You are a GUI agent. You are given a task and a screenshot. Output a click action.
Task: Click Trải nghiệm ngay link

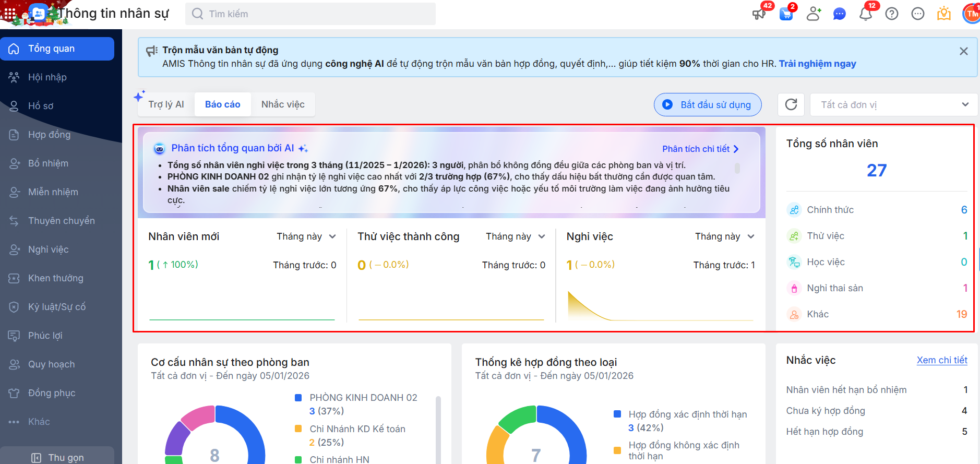click(x=817, y=64)
